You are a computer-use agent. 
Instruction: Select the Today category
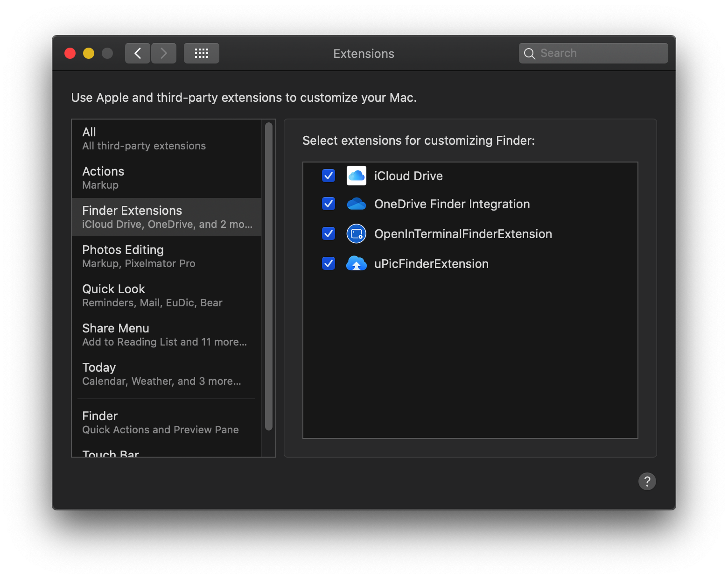click(167, 374)
